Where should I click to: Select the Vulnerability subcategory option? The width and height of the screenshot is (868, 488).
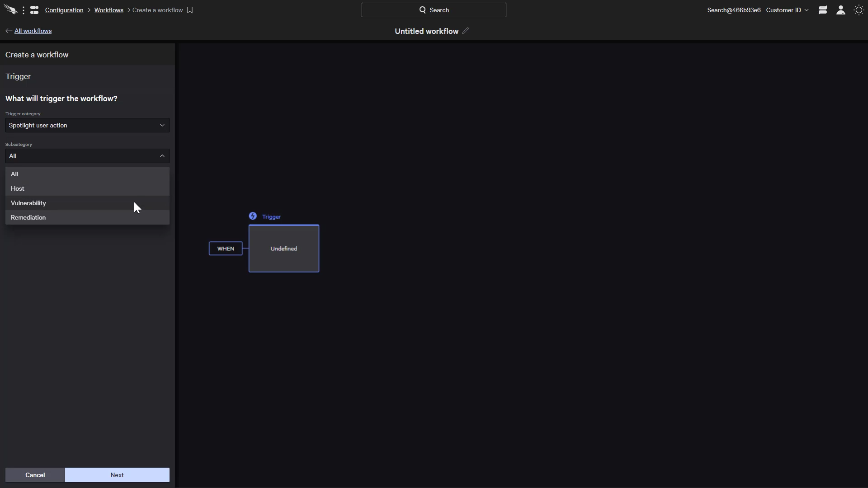pyautogui.click(x=28, y=202)
